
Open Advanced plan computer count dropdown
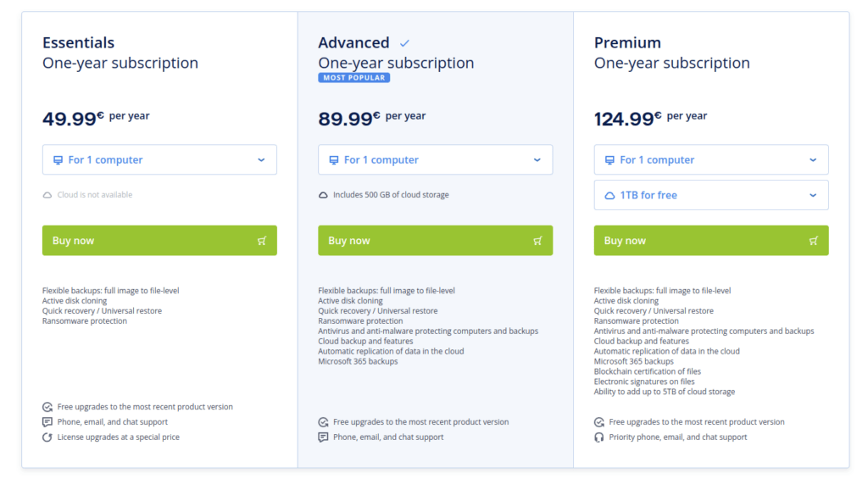(x=435, y=159)
